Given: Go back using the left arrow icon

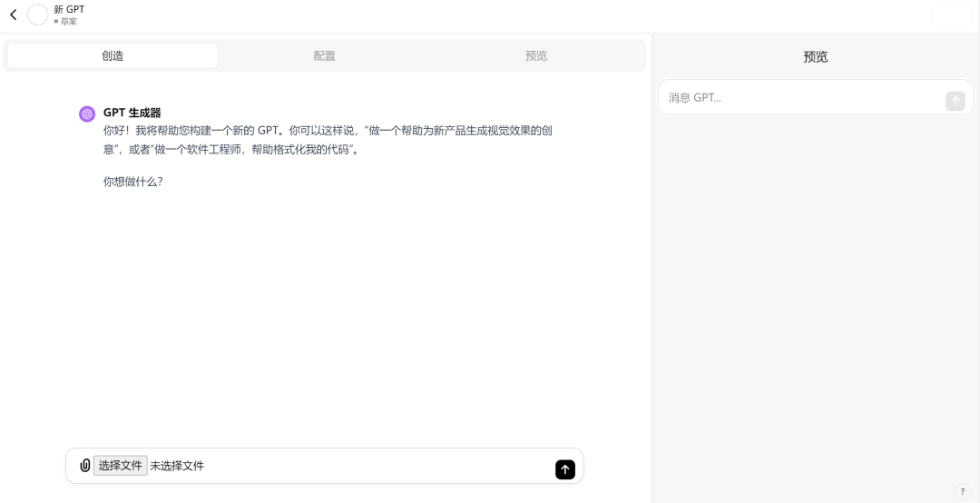Looking at the screenshot, I should click(x=13, y=15).
